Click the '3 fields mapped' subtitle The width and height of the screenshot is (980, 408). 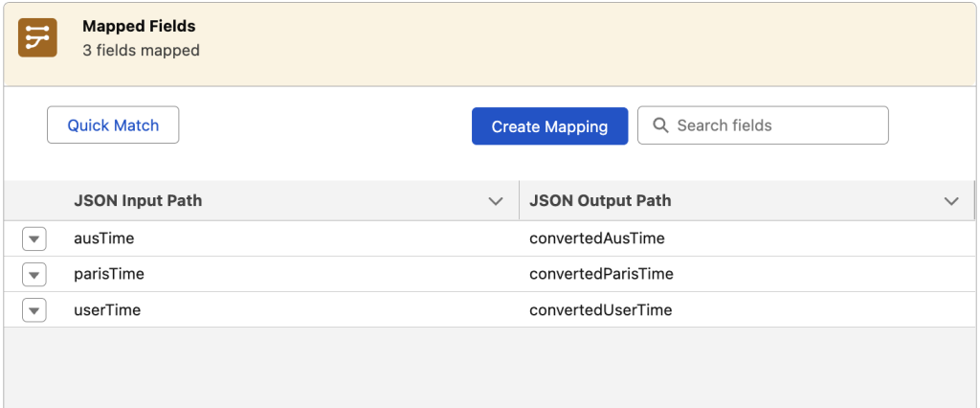142,50
